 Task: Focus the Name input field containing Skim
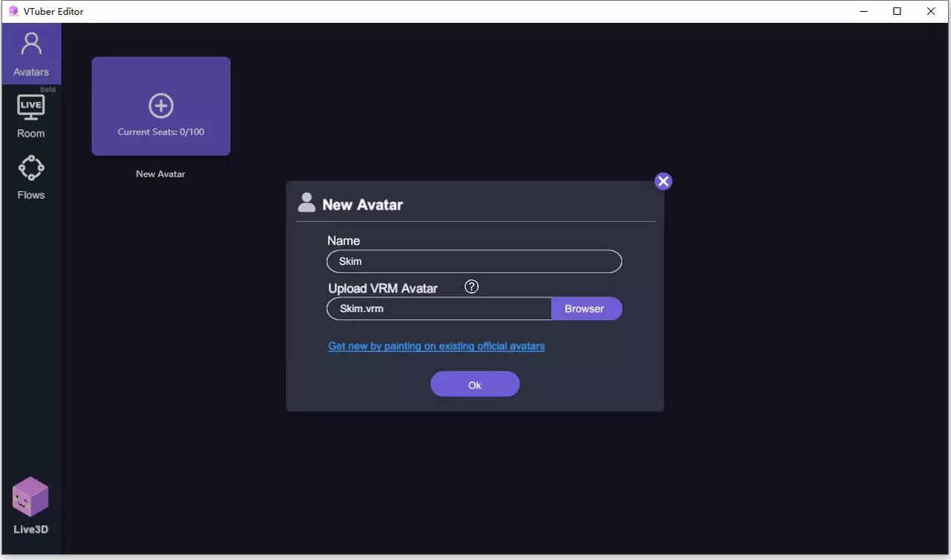tap(474, 261)
